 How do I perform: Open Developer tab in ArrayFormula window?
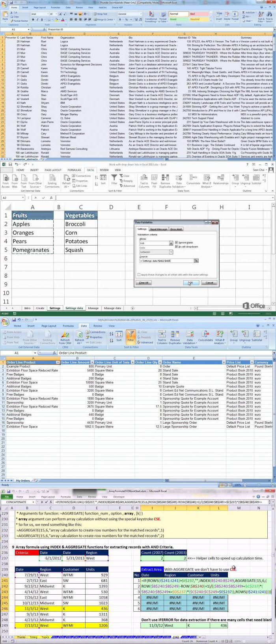tap(119, 497)
